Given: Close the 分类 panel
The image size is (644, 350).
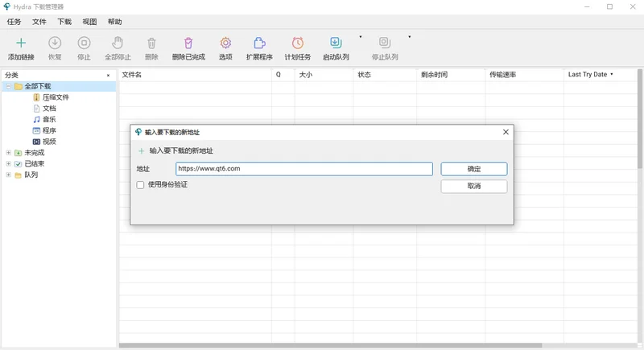Looking at the screenshot, I should pyautogui.click(x=108, y=76).
